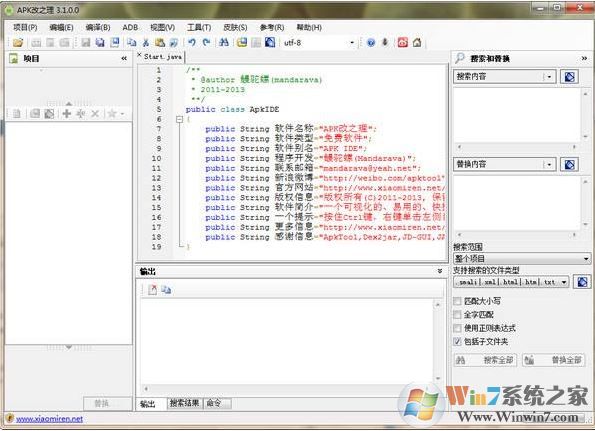
Task: Open the 项目(P) menu
Action: pyautogui.click(x=25, y=27)
